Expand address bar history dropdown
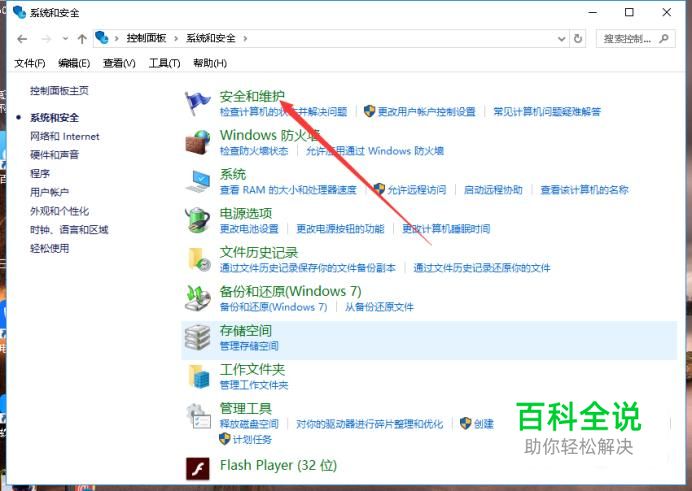The image size is (692, 491). coord(561,39)
